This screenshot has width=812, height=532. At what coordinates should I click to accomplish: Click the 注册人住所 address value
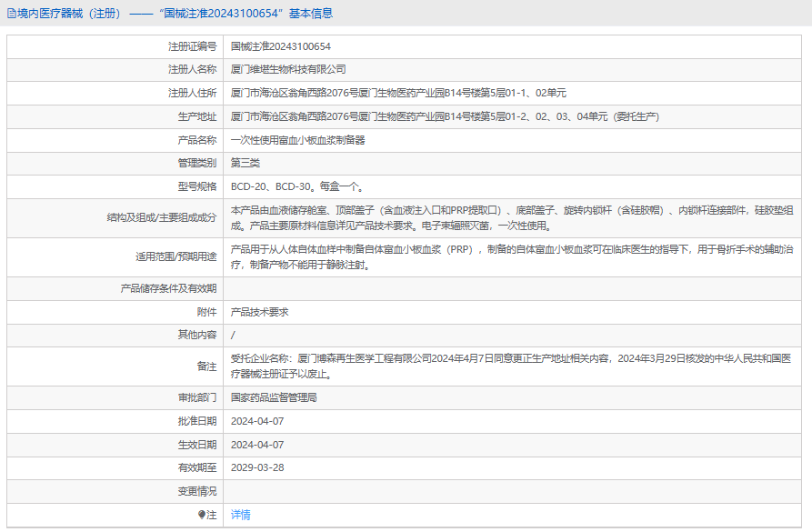[x=398, y=93]
